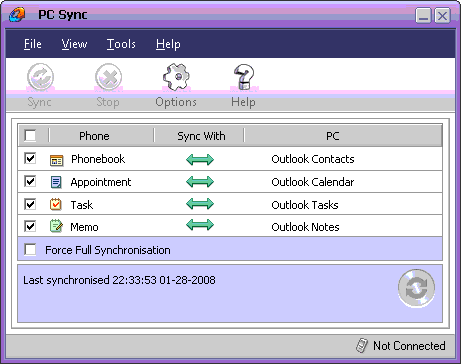This screenshot has width=461, height=364.
Task: Close the PC Sync window
Action: (x=442, y=15)
